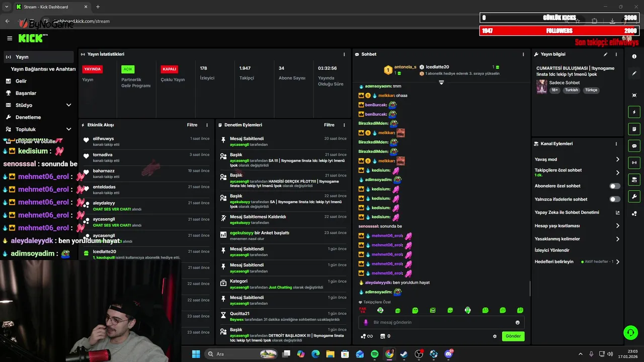Focus the Bir mesaj gönderin input
This screenshot has width=644, height=362.
tap(442, 322)
